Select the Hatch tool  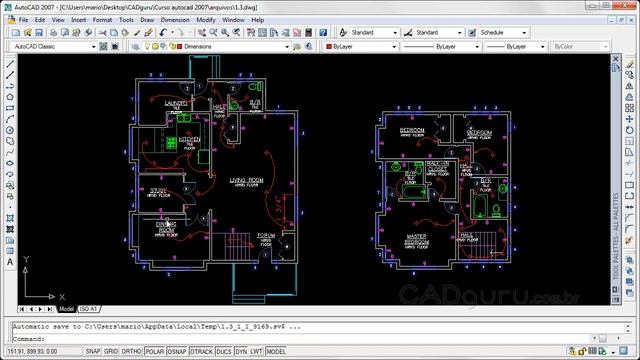(x=10, y=218)
